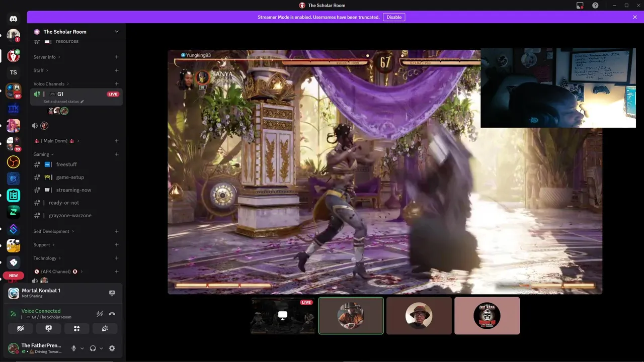Click the NEW unread indicator pill

14,276
